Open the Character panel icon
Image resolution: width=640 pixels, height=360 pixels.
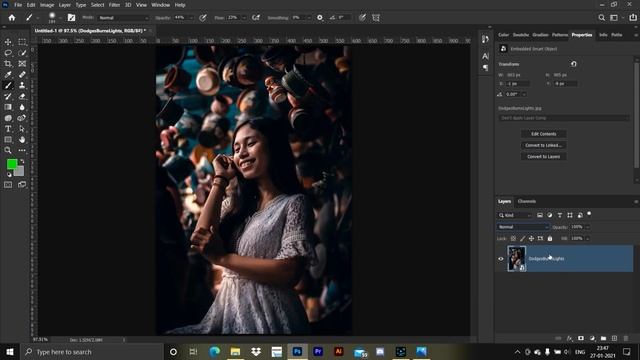click(485, 56)
